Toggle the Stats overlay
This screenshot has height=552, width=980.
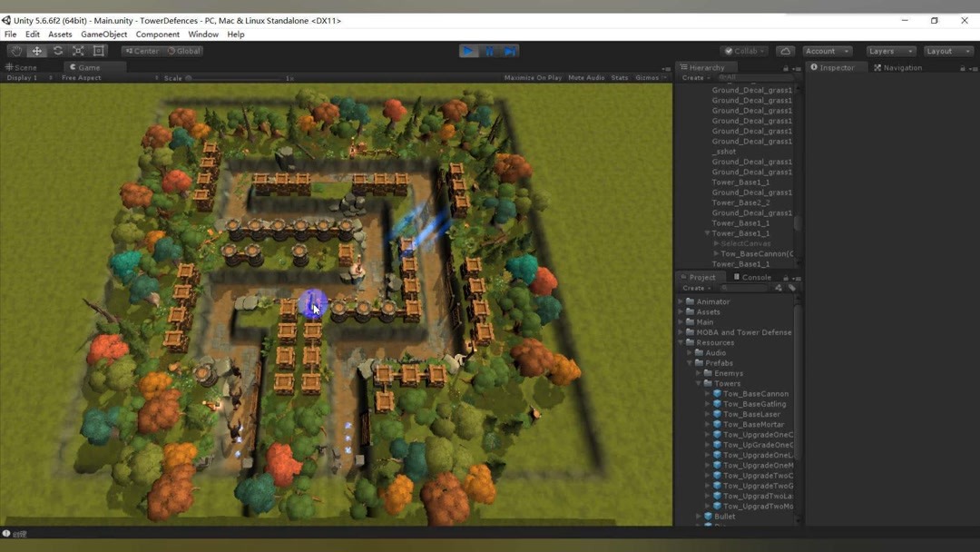click(619, 77)
